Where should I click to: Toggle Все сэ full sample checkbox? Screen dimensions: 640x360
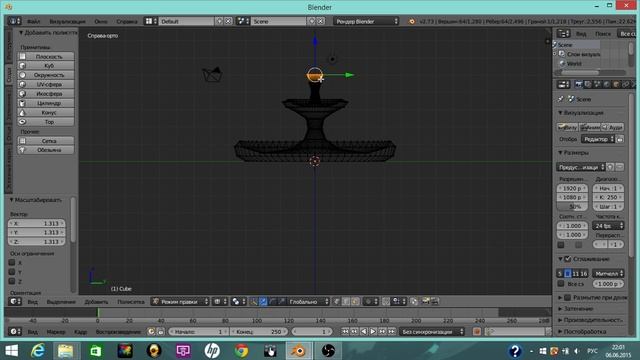click(x=561, y=283)
